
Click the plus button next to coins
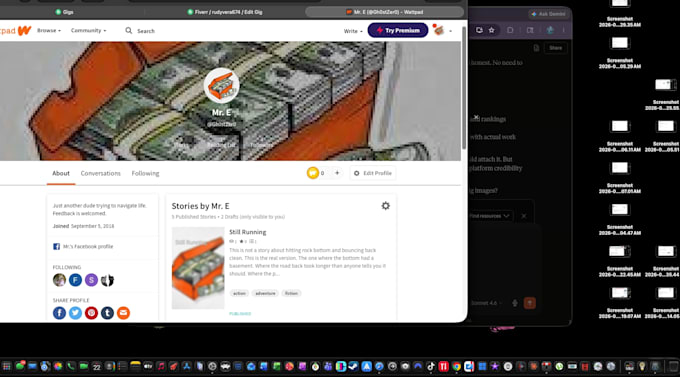[337, 173]
